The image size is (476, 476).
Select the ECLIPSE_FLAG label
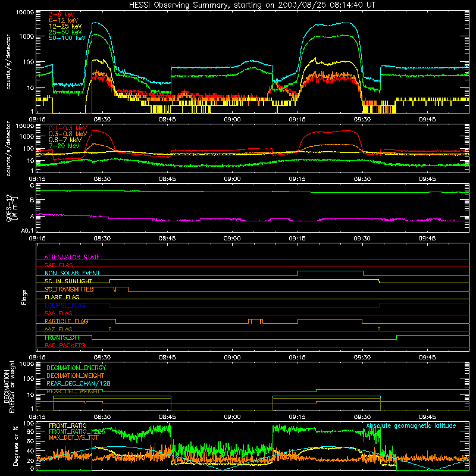(x=65, y=305)
